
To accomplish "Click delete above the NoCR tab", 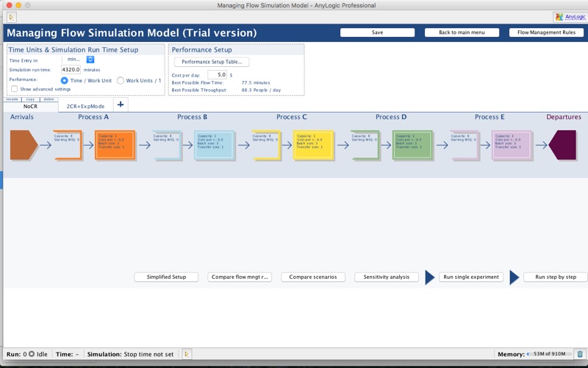I will pos(49,99).
